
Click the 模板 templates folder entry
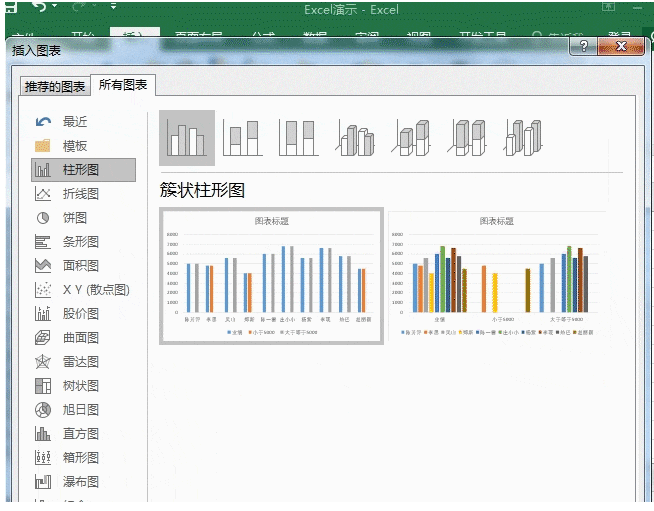click(75, 146)
